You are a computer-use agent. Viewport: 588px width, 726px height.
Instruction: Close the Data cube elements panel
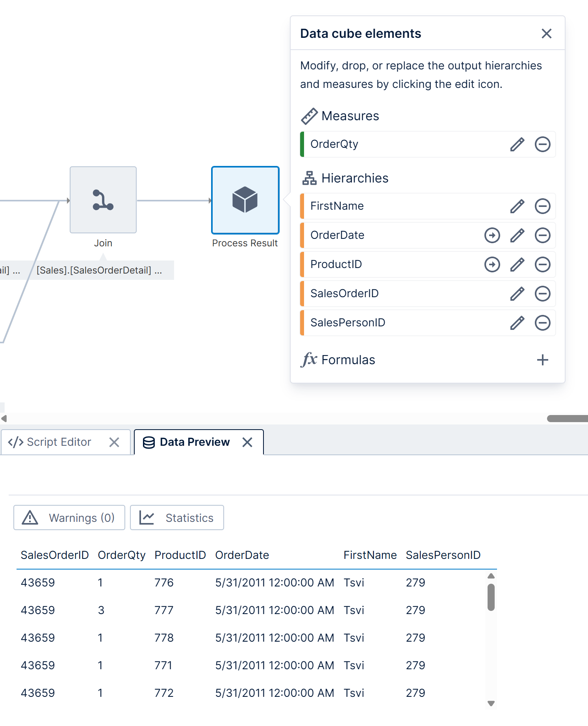tap(546, 34)
